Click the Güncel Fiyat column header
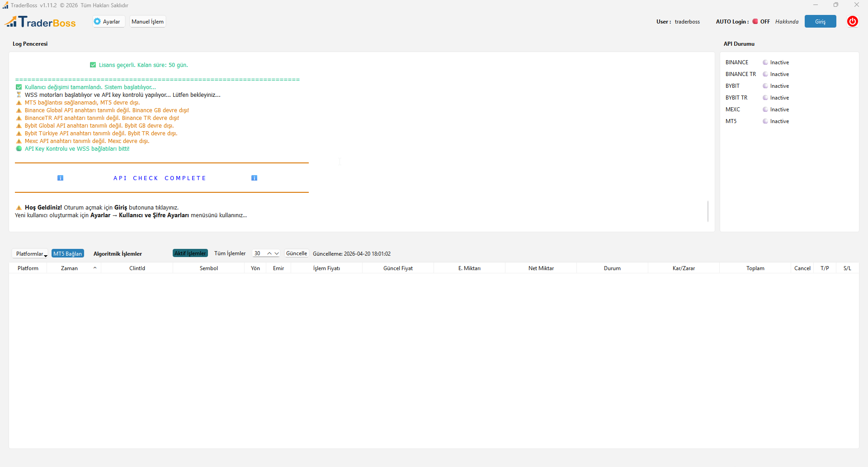Screen dimensions: 868x467 click(398, 268)
